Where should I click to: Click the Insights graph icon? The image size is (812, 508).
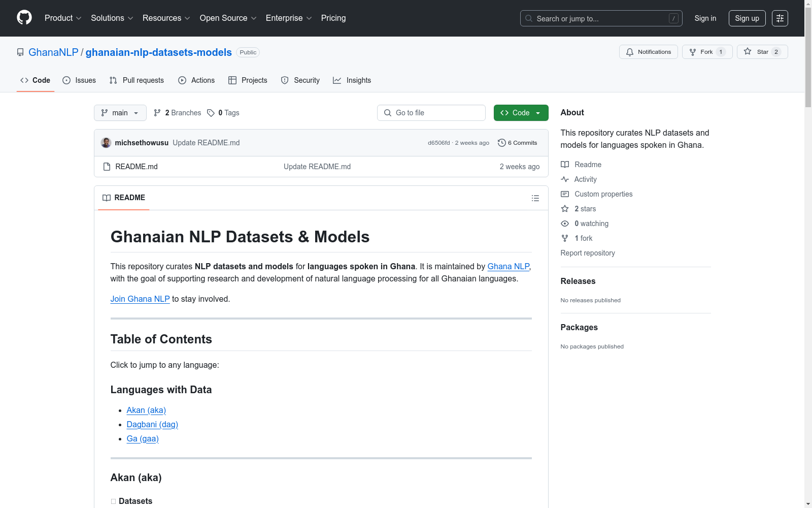point(337,80)
